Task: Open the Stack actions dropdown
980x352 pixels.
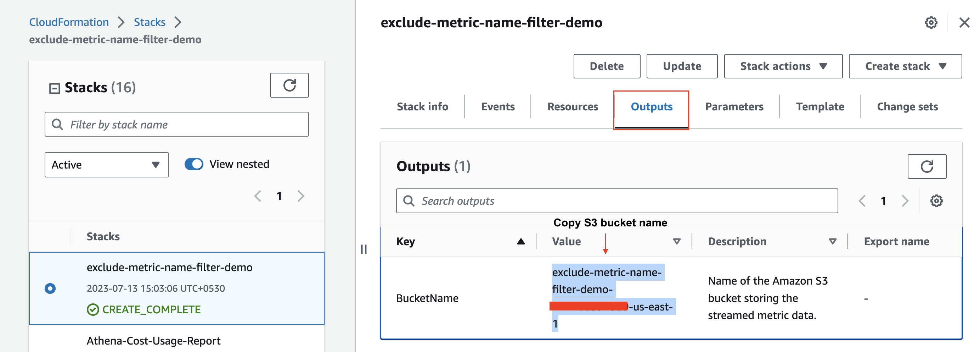Action: click(783, 66)
